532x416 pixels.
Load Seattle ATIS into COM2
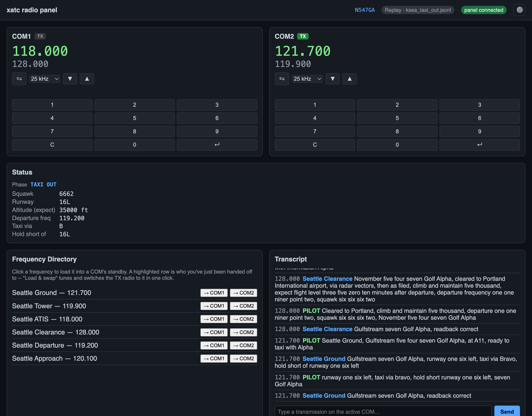243,319
